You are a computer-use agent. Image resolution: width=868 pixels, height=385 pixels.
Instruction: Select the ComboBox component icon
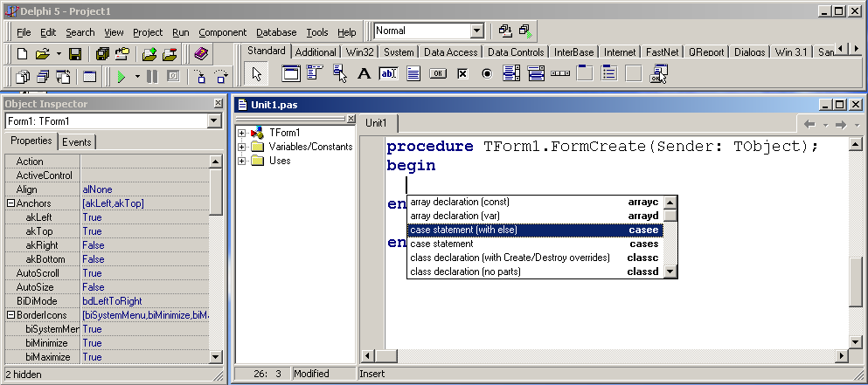click(x=535, y=73)
